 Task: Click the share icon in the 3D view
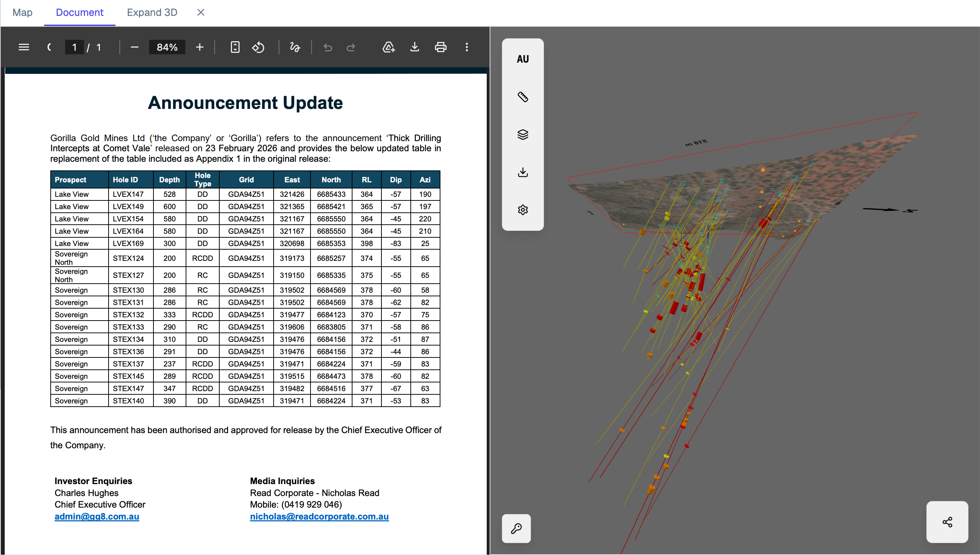(947, 522)
